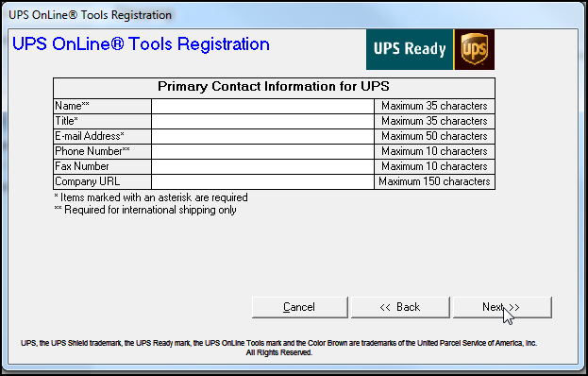The height and width of the screenshot is (376, 588).
Task: Click the window title bar text
Action: (x=90, y=15)
